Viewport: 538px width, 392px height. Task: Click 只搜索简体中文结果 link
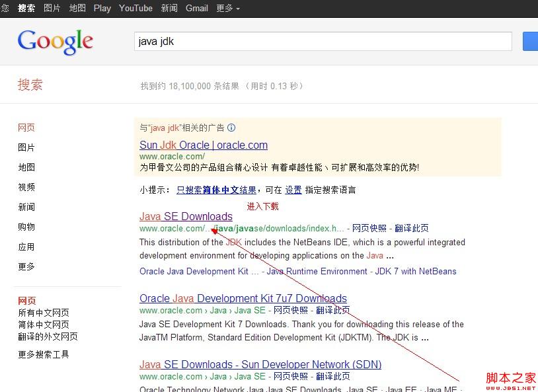217,190
